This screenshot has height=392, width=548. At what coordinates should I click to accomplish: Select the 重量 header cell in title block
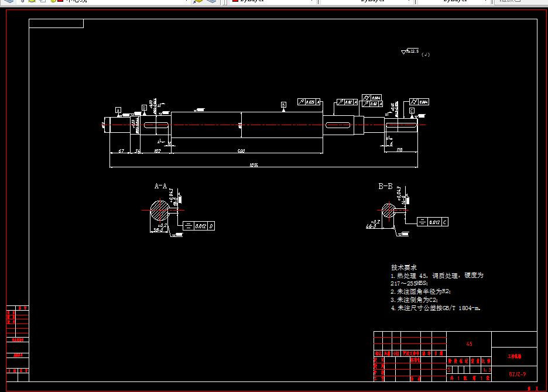click(x=475, y=361)
